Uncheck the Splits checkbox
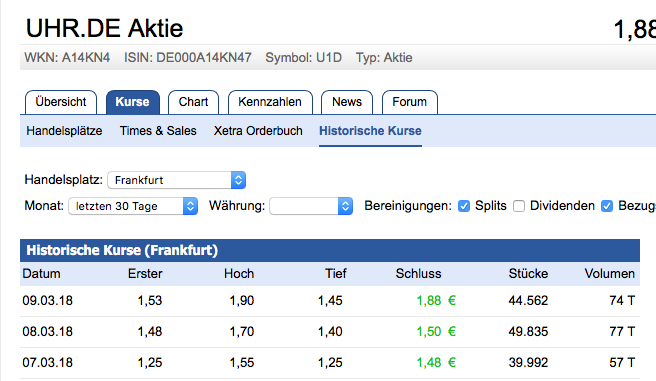Viewport: 656px width, 381px height. (464, 206)
